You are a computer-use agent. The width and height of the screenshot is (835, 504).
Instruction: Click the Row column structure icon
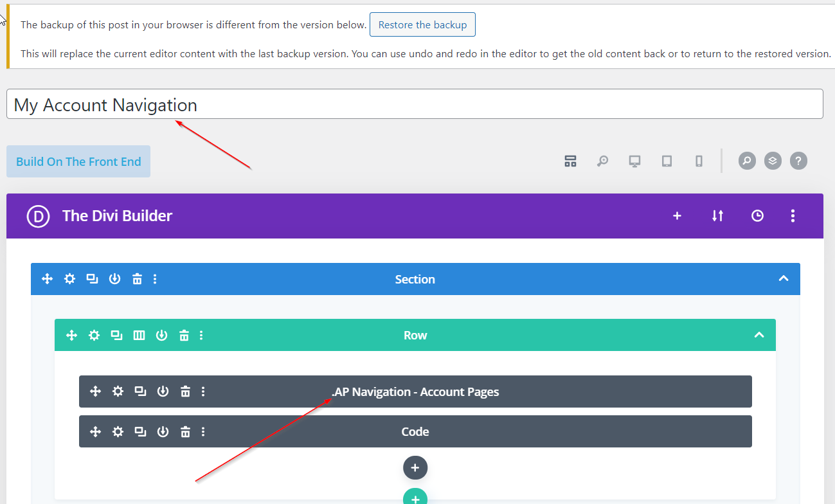pos(139,335)
